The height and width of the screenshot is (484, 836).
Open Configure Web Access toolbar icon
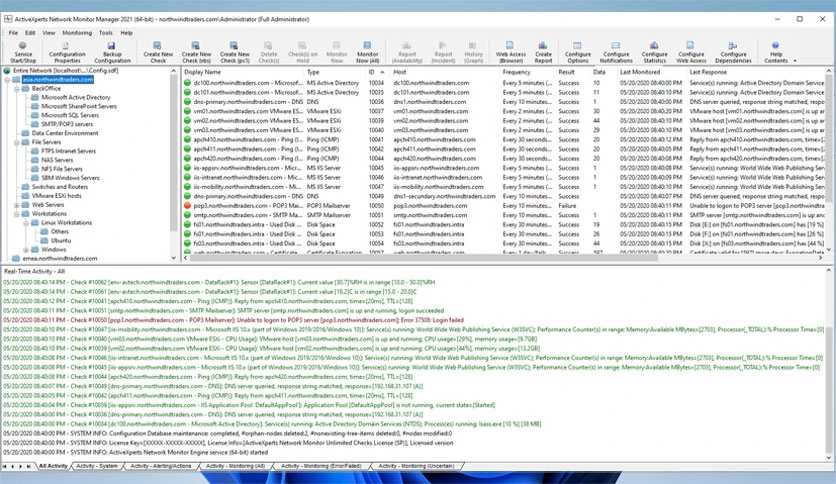[x=690, y=46]
